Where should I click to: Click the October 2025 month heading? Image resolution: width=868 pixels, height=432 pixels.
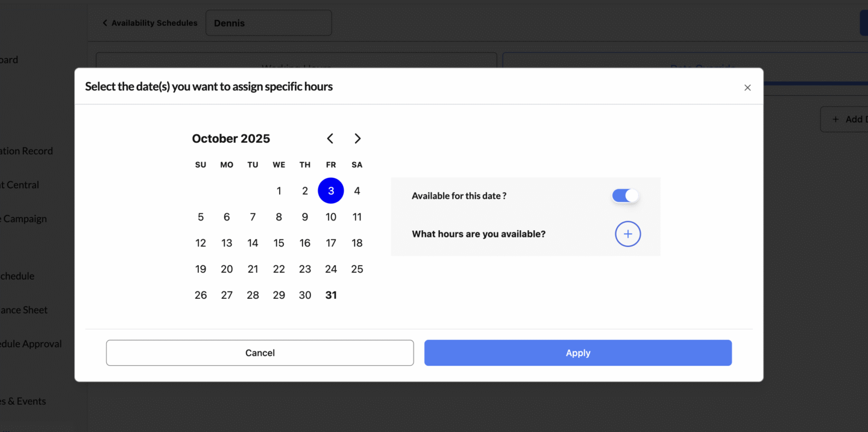coord(231,139)
